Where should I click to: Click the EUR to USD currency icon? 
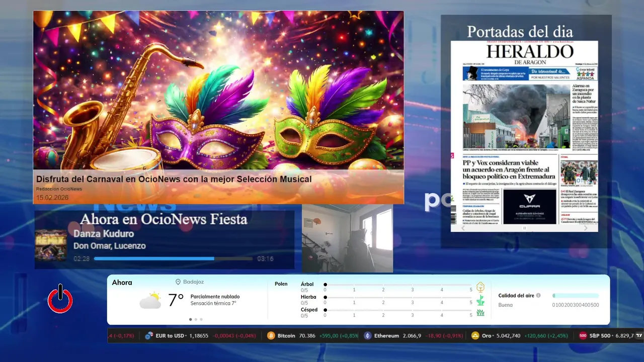click(x=149, y=335)
